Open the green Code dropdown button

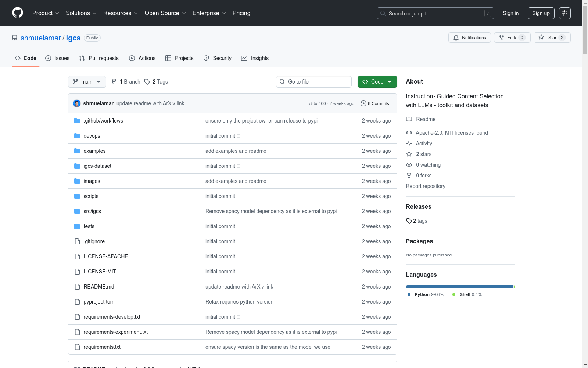coord(377,82)
